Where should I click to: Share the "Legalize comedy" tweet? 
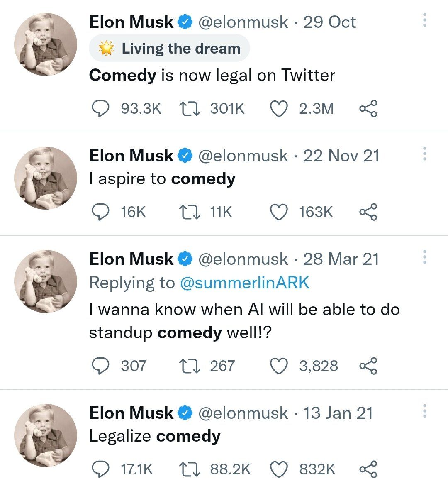368,469
